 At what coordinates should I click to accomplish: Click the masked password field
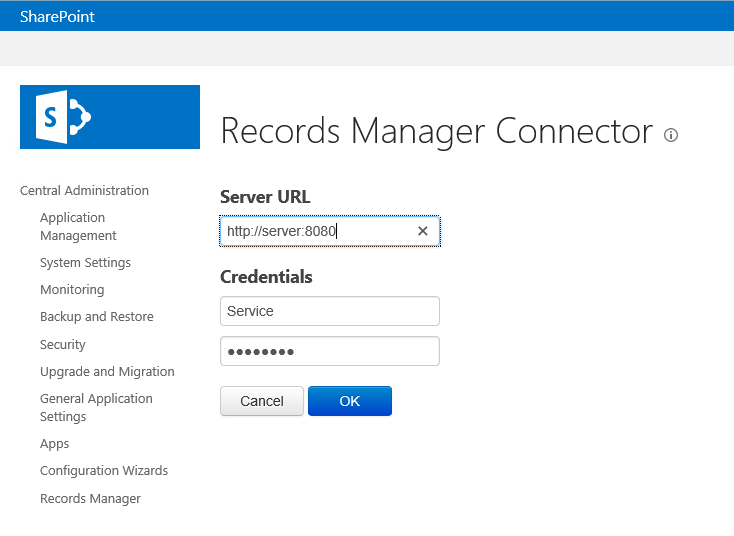pos(330,351)
